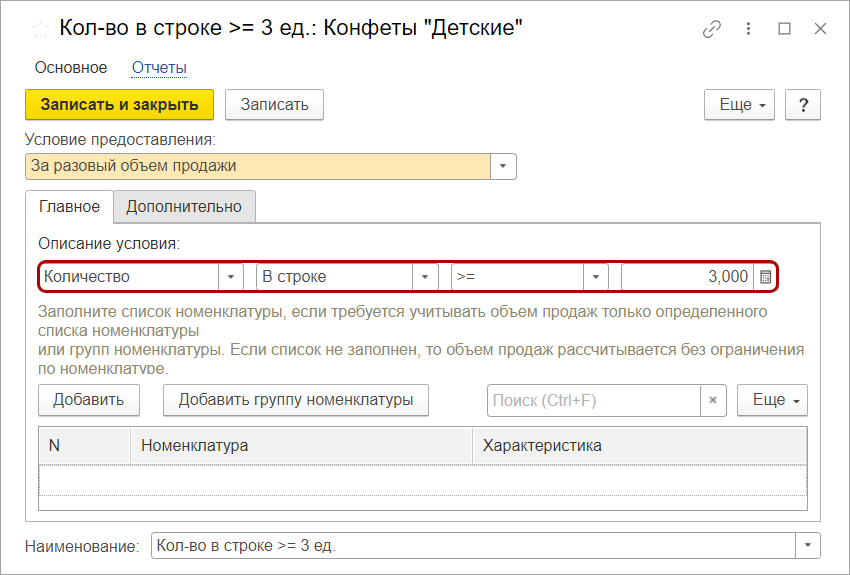Click Добавить группу номенклатуры button
This screenshot has width=850, height=575.
tap(295, 400)
